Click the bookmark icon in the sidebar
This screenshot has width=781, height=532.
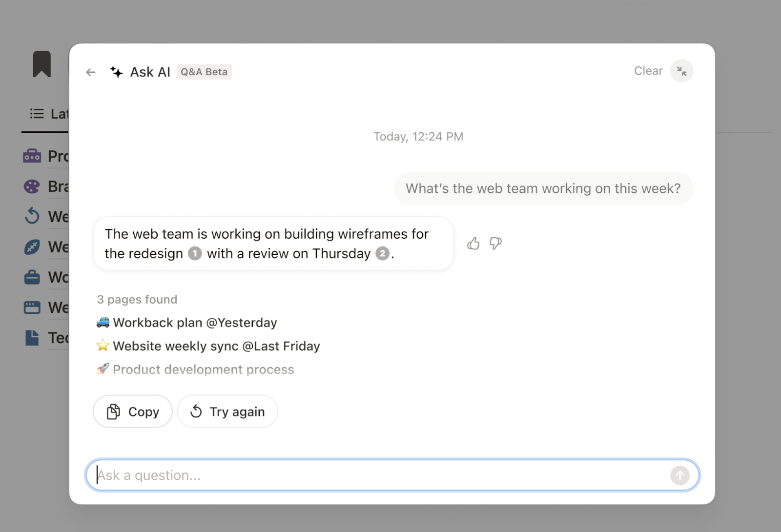coord(42,64)
